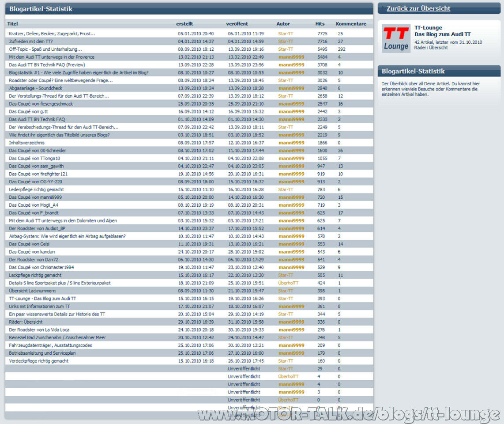Viewport: 504px width, 424px height.
Task: Sort the table by the "Kommentare" column
Action: [351, 24]
